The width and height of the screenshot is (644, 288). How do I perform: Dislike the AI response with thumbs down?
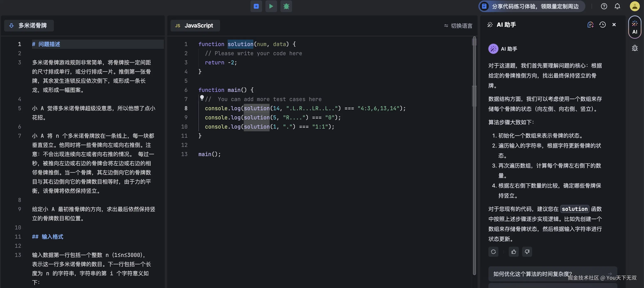527,252
